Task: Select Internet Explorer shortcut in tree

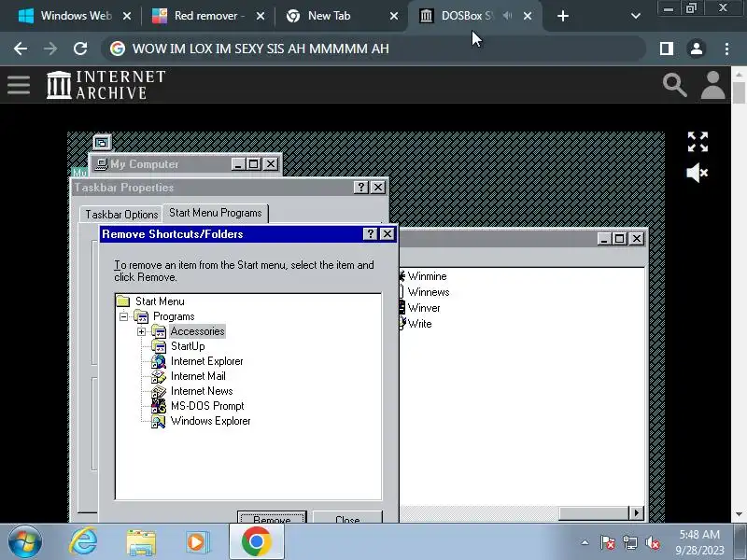Action: click(x=206, y=361)
